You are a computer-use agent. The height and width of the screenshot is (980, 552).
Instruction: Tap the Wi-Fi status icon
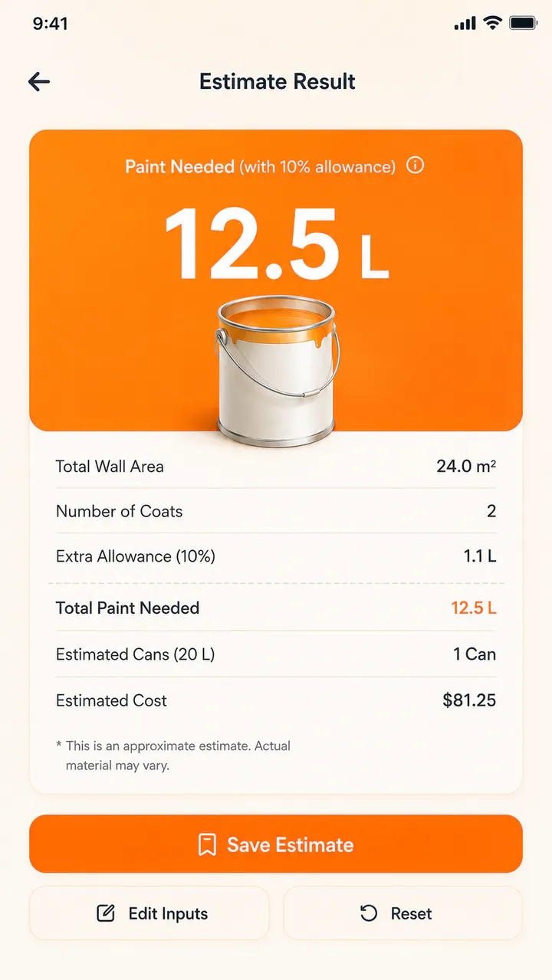(x=491, y=24)
